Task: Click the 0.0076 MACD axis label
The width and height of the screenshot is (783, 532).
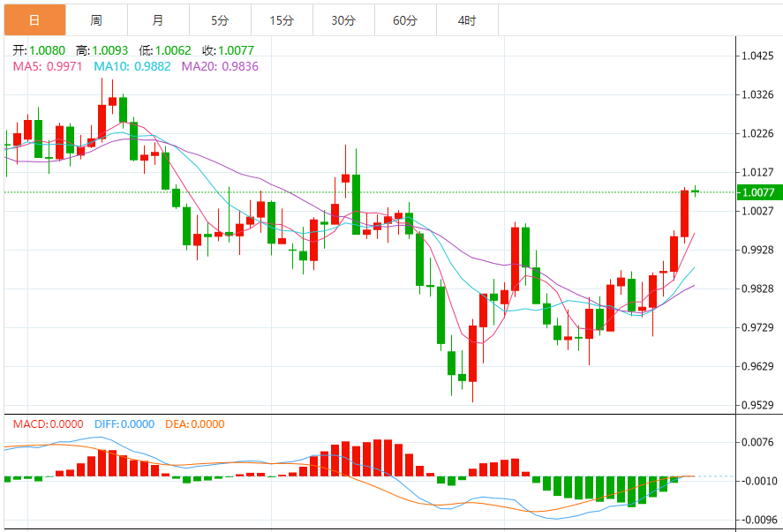Action: pos(757,442)
